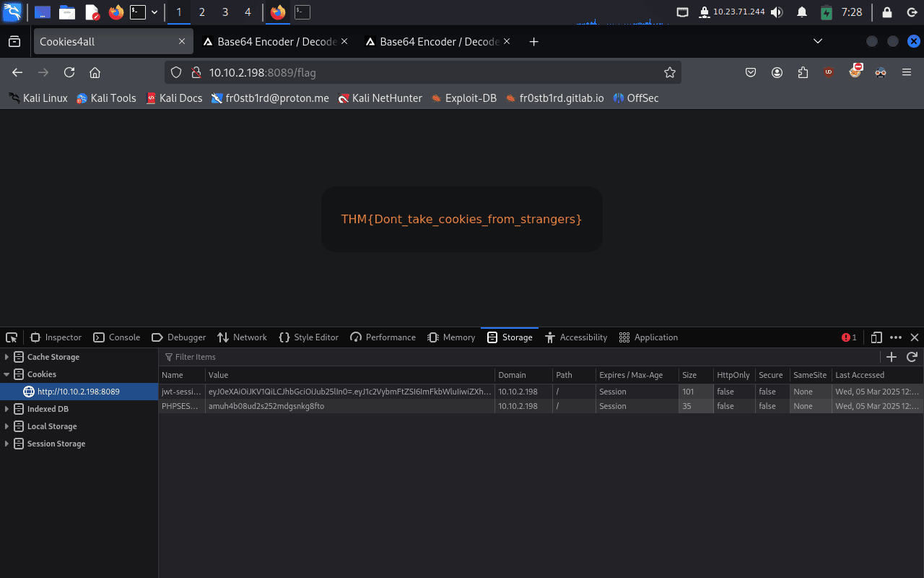Open the list all tabs dropdown
The height and width of the screenshot is (578, 924).
pyautogui.click(x=818, y=42)
